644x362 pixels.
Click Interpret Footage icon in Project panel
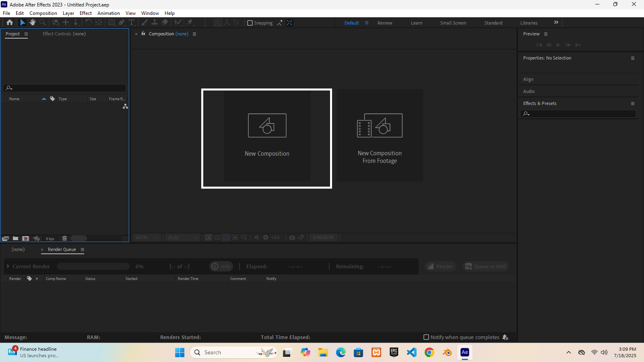(x=5, y=239)
